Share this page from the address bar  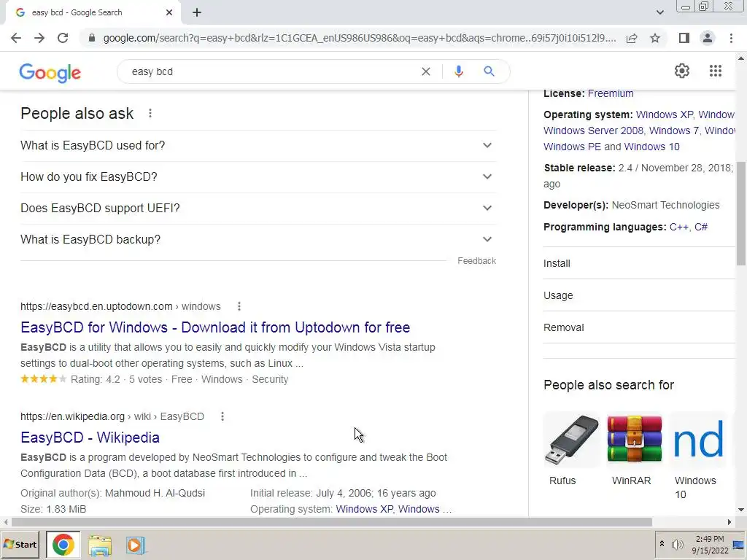632,38
